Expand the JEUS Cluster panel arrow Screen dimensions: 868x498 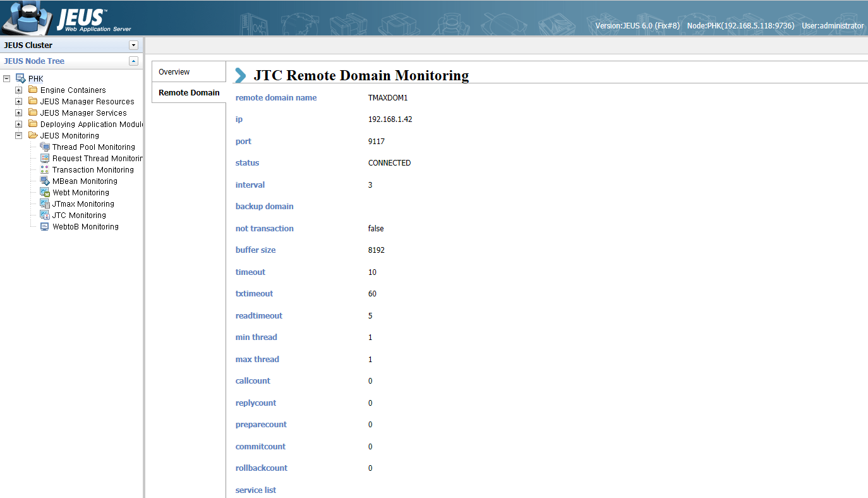click(133, 45)
